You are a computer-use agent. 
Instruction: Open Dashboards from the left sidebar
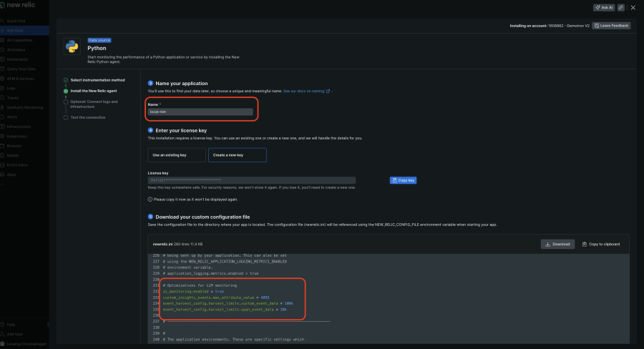pos(17,59)
